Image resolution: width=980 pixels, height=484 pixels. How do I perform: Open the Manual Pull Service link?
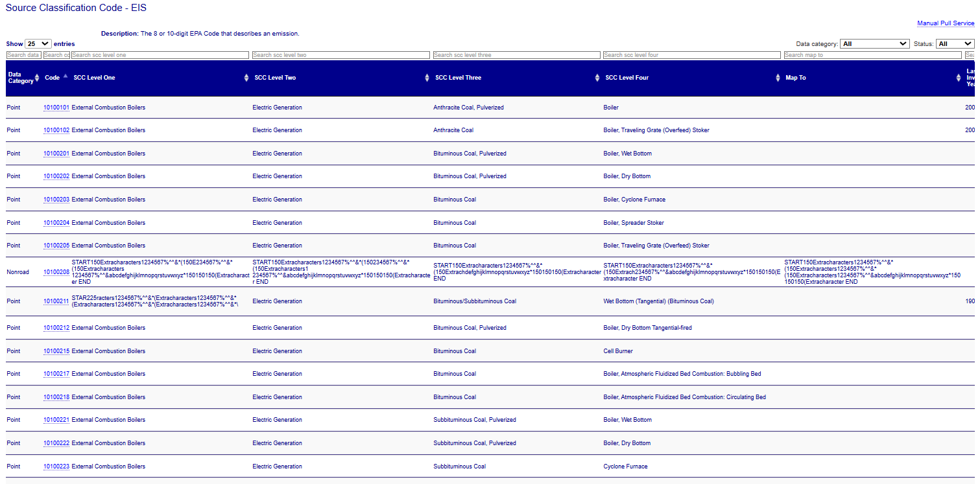pos(945,23)
